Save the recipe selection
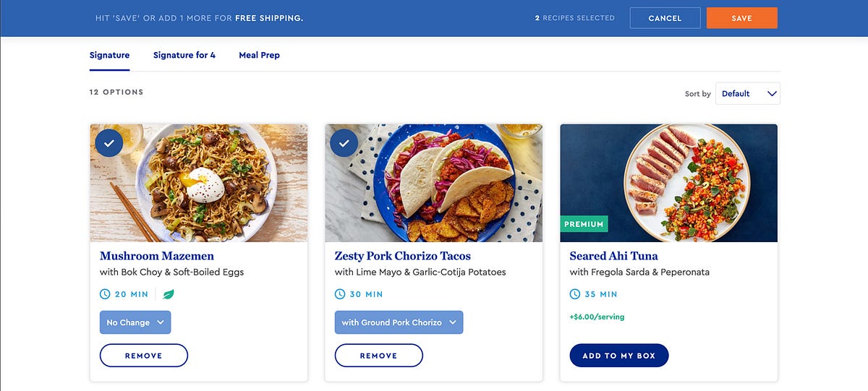Viewport: 868px width, 391px height. coord(741,18)
